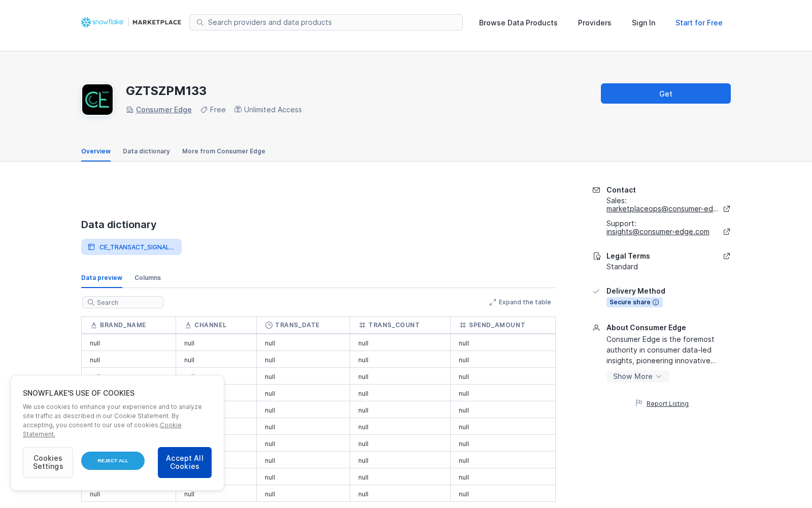Select the CE_TRANSACT_SIGNAL table chip

point(131,247)
